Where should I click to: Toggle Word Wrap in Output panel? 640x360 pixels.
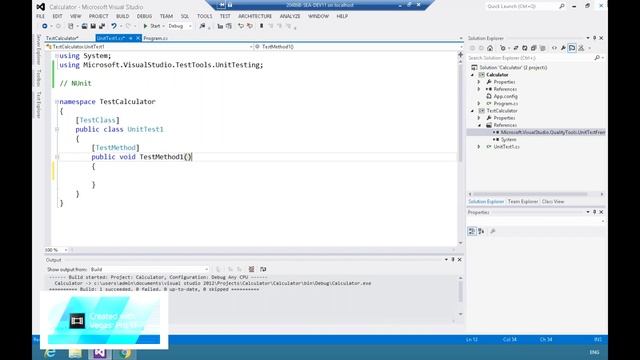[263, 269]
